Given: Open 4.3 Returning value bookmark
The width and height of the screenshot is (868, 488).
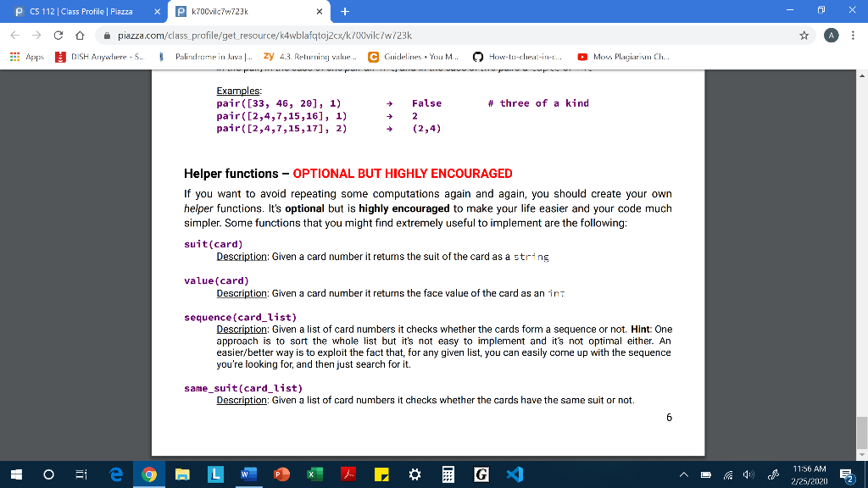Looking at the screenshot, I should (310, 57).
